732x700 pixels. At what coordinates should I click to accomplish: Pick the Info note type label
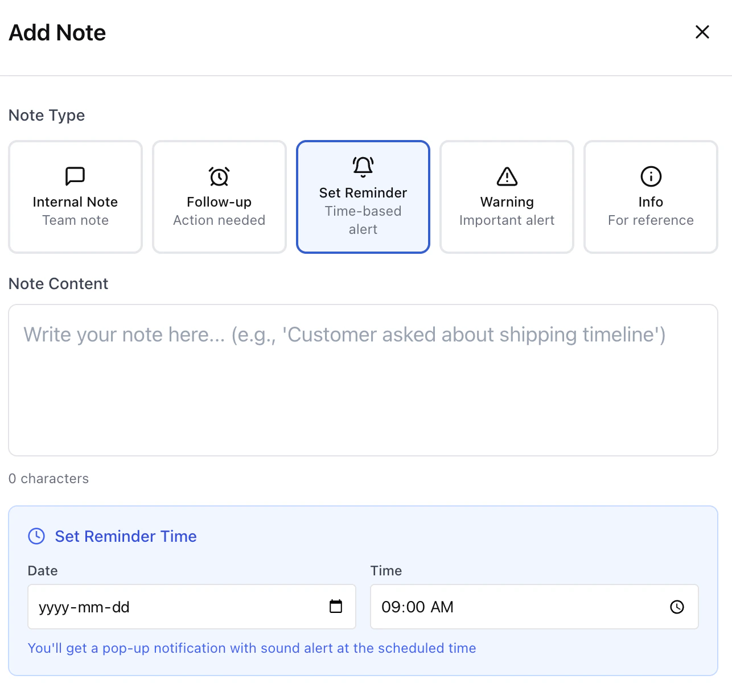click(651, 202)
